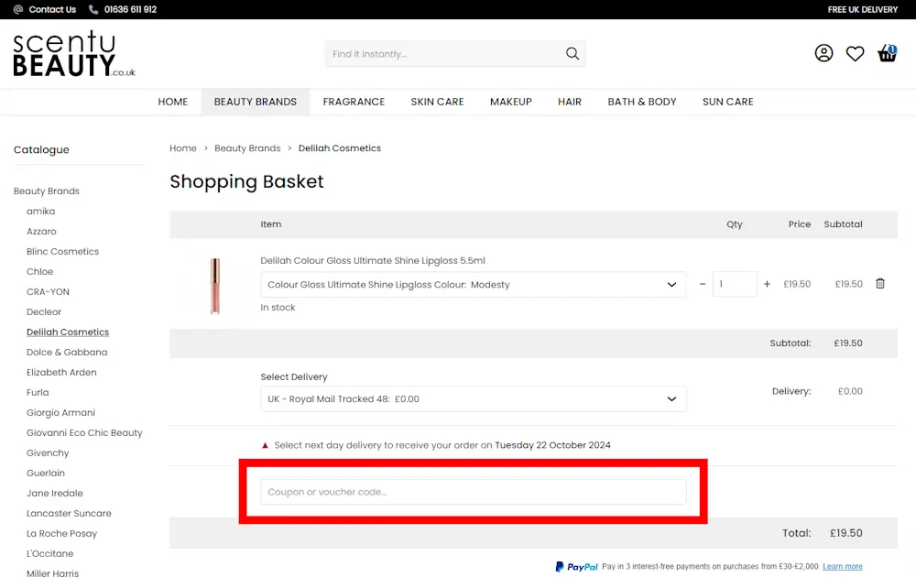Image resolution: width=916 pixels, height=588 pixels.
Task: Open the MAKEUP menu
Action: [x=510, y=102]
